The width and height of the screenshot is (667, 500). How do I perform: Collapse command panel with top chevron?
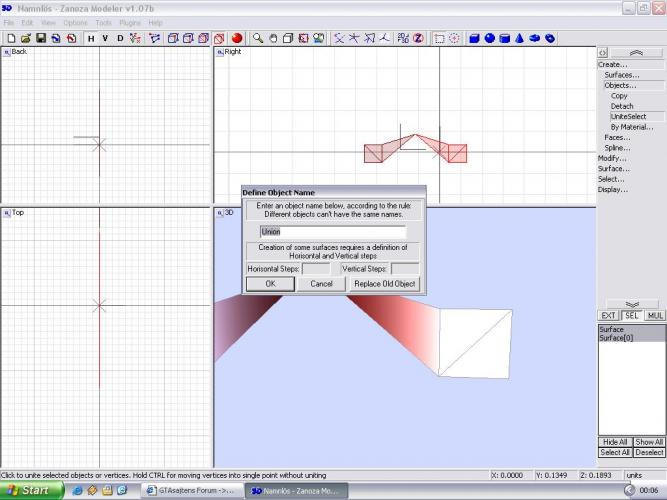pos(636,52)
